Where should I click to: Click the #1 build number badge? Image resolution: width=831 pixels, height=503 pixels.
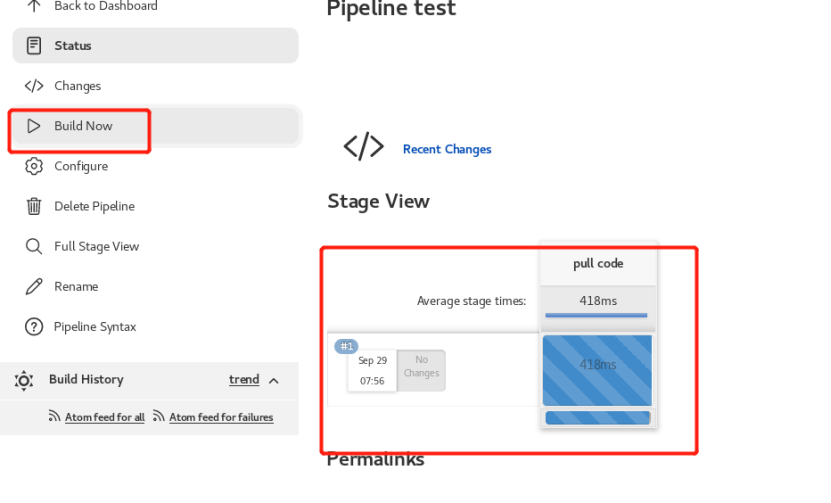click(346, 346)
